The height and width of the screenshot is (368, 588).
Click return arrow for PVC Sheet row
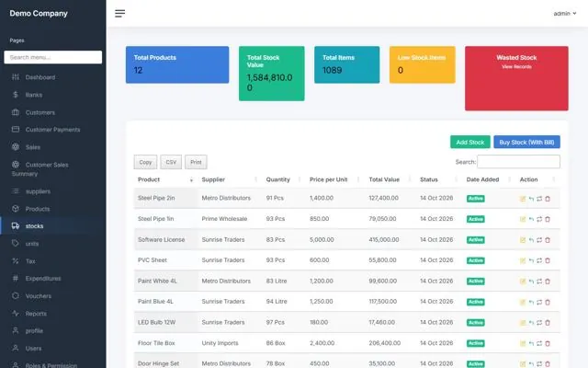pyautogui.click(x=531, y=260)
